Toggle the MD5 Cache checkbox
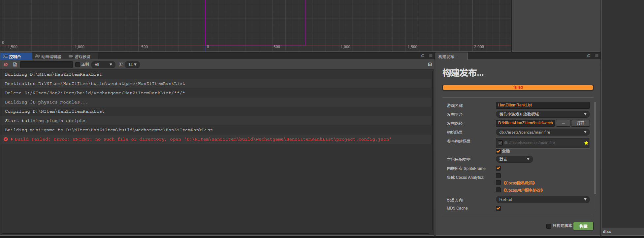The image size is (644, 238). click(x=498, y=208)
